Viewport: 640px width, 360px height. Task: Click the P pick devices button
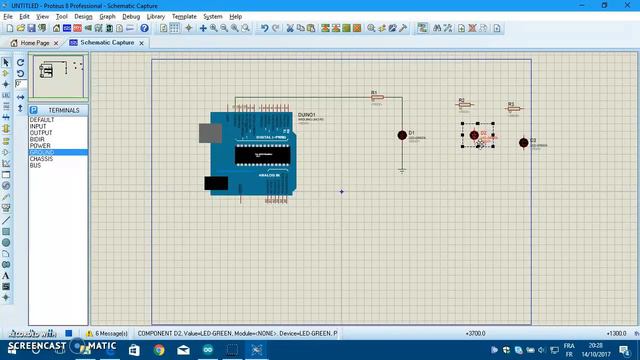tap(34, 110)
